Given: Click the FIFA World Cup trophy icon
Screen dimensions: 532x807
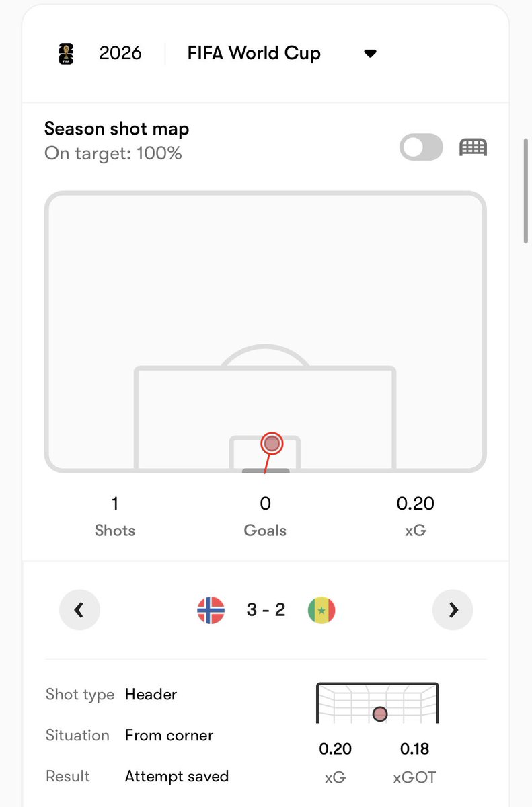Looking at the screenshot, I should tap(66, 54).
